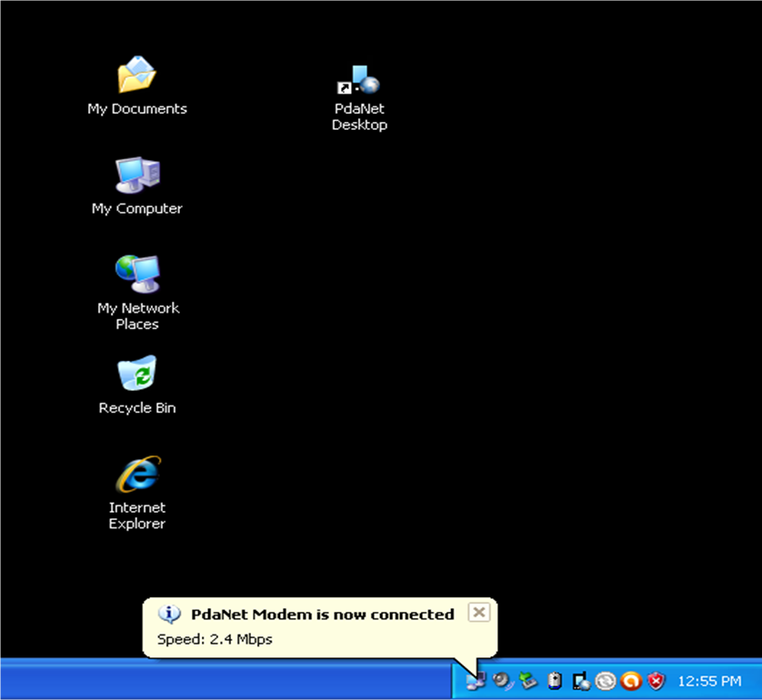This screenshot has height=700, width=762.
Task: Close the PdaNet Modem connected balloon
Action: click(x=478, y=613)
